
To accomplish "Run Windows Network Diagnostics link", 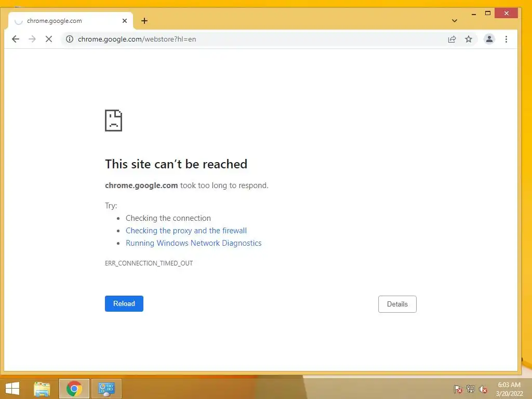I will 194,243.
